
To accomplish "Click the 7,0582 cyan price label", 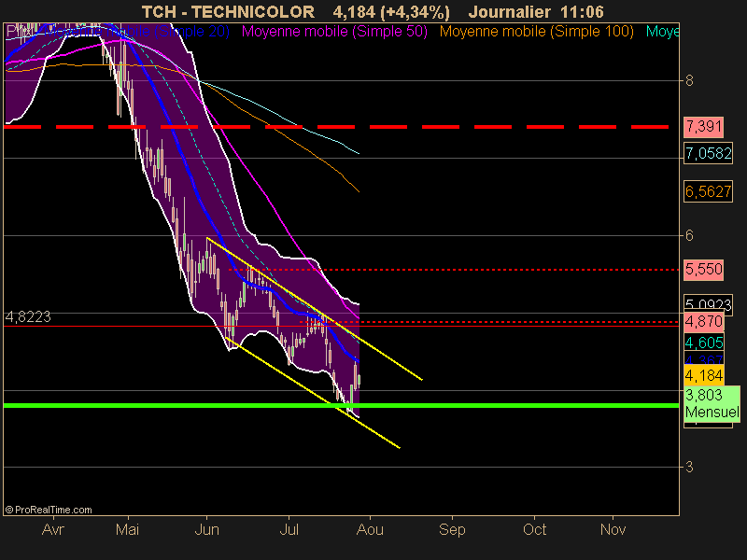I will click(x=708, y=153).
